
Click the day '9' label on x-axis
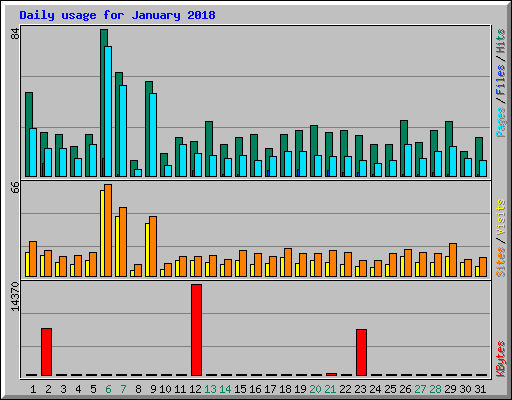pos(153,389)
